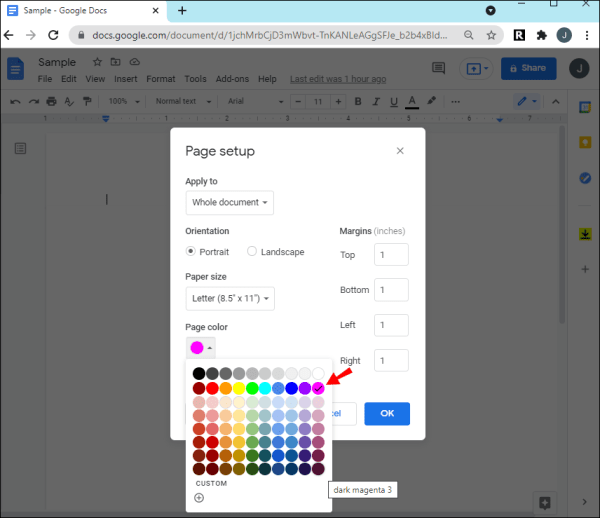Pick the checked magenta color swatch
The height and width of the screenshot is (518, 600).
(318, 388)
